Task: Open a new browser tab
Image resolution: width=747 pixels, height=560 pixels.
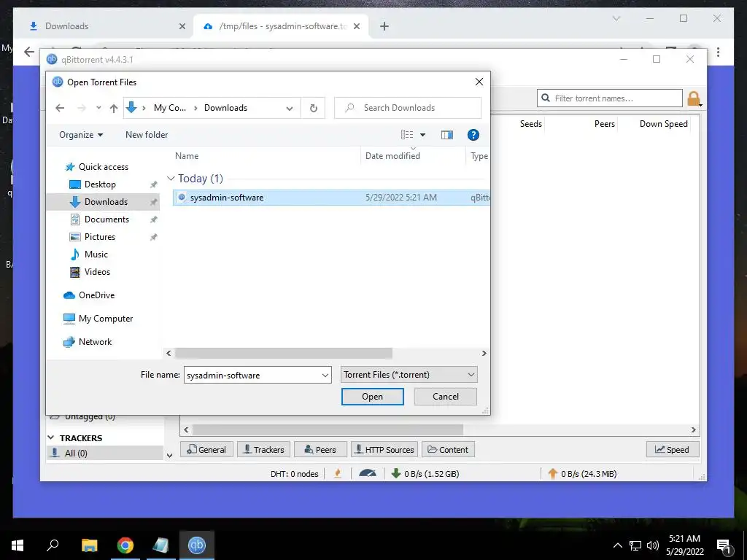Action: (384, 26)
